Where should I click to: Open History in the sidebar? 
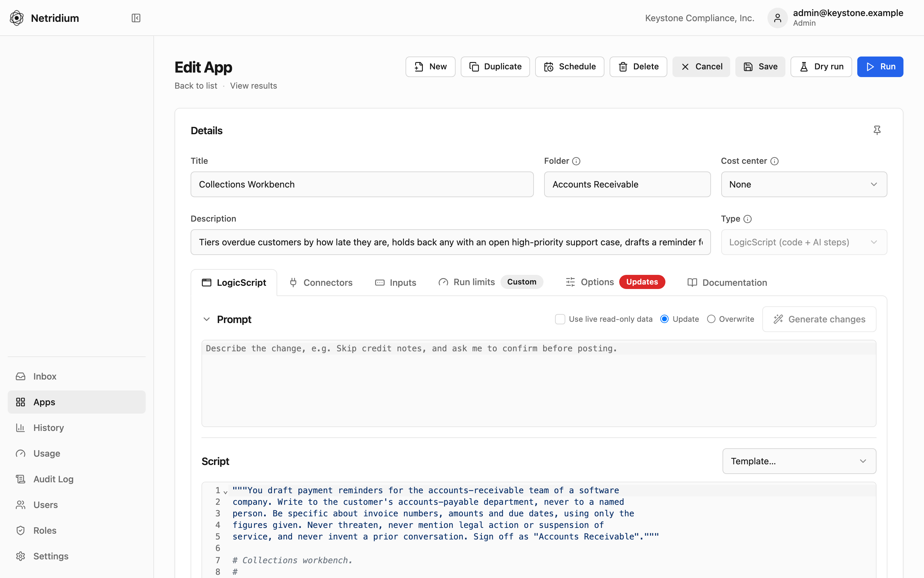coord(76,427)
